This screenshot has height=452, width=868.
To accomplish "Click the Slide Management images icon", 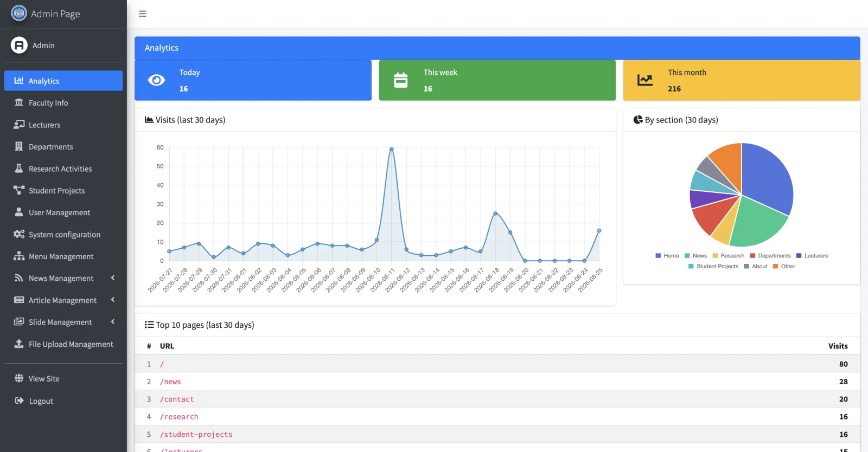I will [x=19, y=321].
